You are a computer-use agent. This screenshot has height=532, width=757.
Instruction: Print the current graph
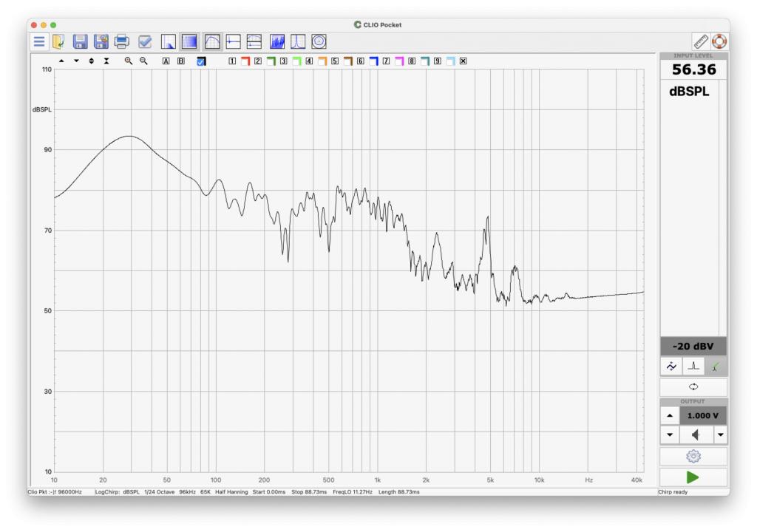pos(122,41)
